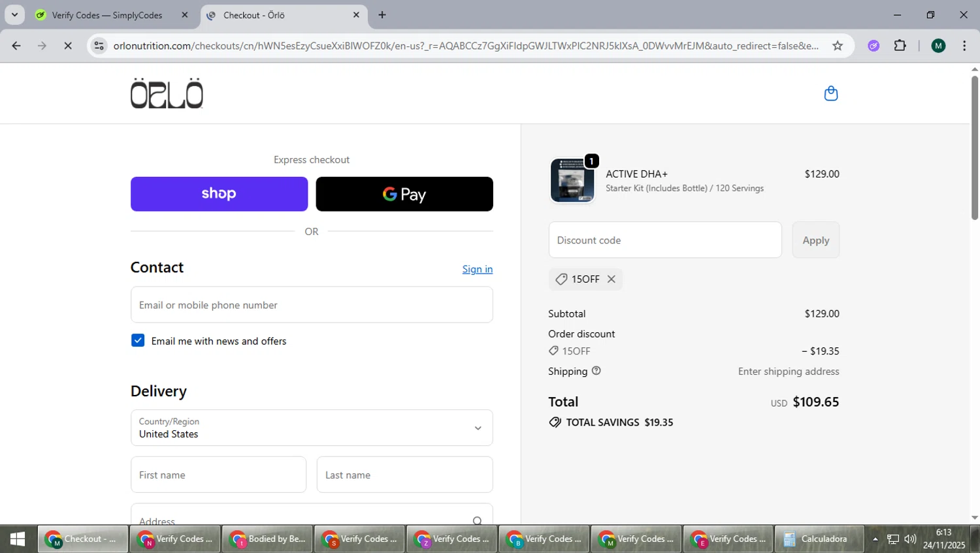Screen dimensions: 980x553
Task: Click the volume speaker tray icon
Action: click(x=910, y=539)
